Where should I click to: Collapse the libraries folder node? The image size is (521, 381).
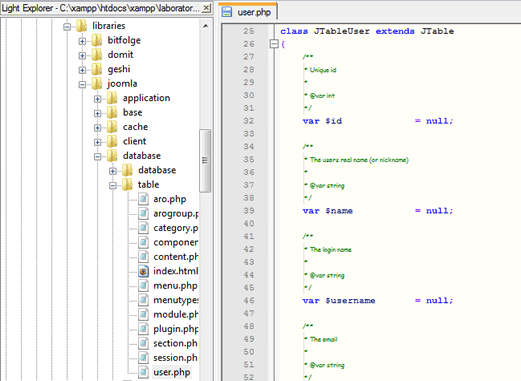[x=67, y=27]
